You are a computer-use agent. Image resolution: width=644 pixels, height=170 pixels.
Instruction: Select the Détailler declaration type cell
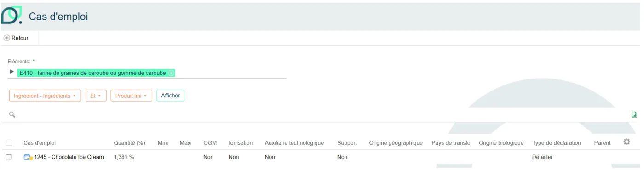pyautogui.click(x=542, y=157)
